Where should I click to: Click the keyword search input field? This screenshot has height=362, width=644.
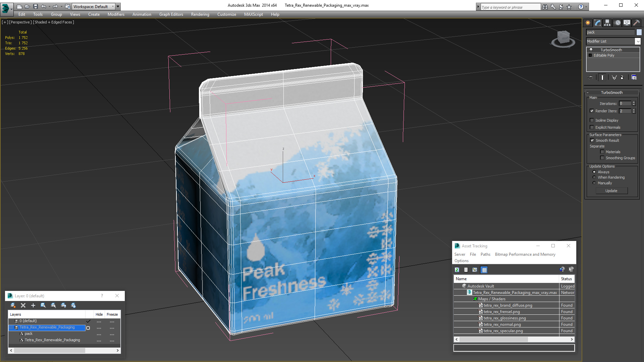(x=510, y=7)
